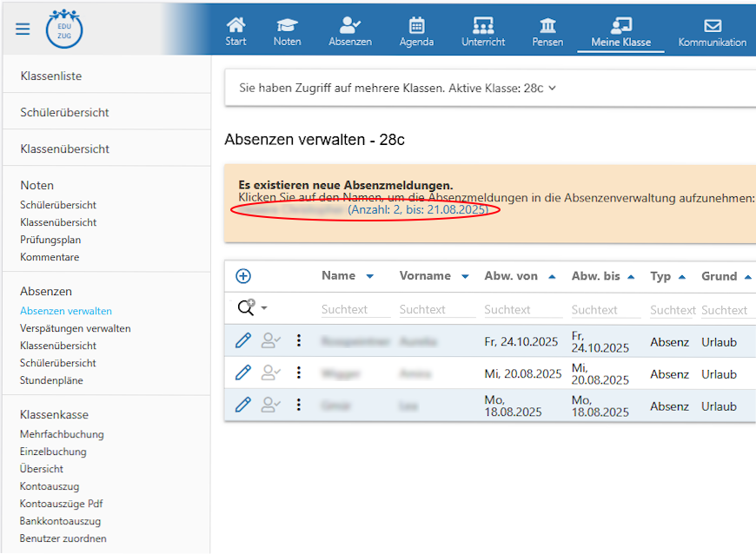Open the Noten section heading in sidebar
The image size is (756, 554).
click(x=37, y=186)
